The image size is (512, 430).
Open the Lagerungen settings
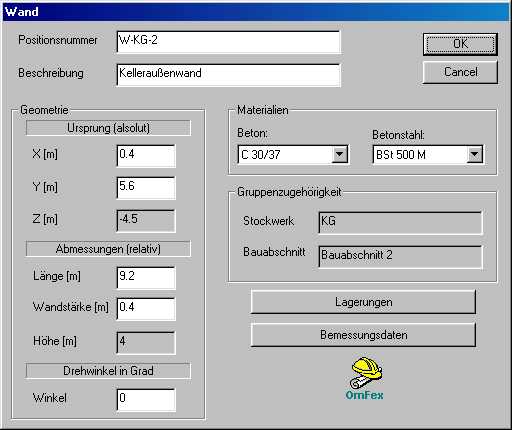363,302
